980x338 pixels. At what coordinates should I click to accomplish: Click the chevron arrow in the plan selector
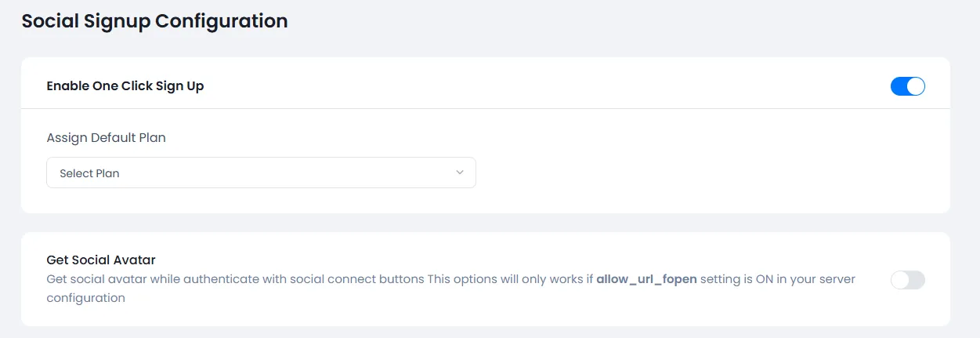coord(460,173)
